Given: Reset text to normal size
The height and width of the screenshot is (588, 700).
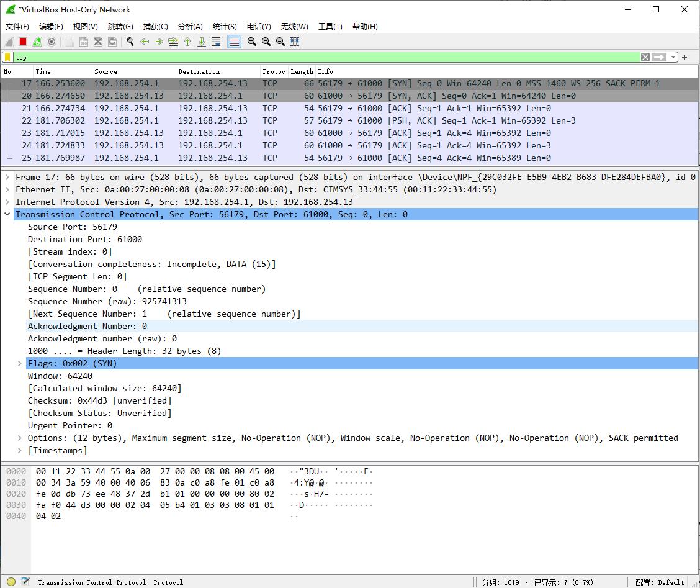Looking at the screenshot, I should pyautogui.click(x=280, y=42).
